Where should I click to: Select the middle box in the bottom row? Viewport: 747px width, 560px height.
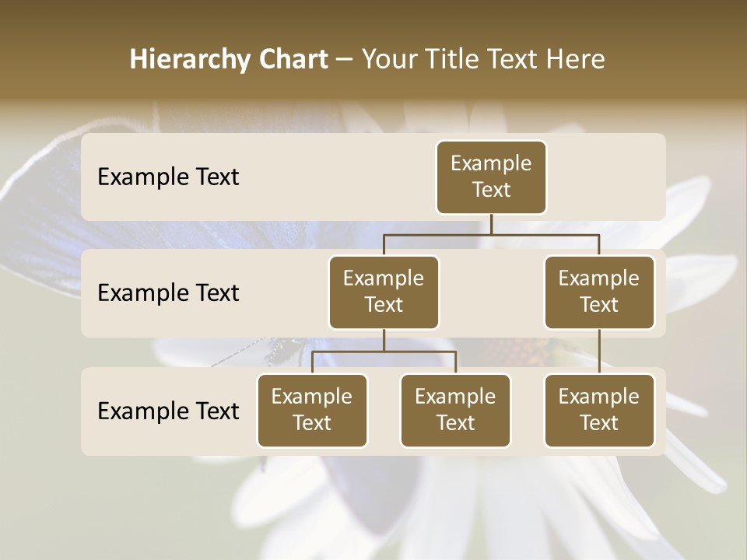pos(455,410)
